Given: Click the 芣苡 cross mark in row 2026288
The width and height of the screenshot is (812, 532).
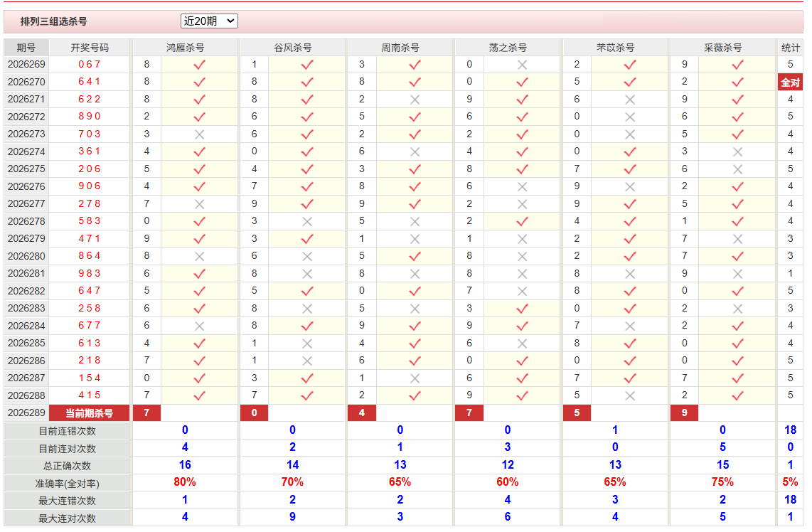Looking at the screenshot, I should point(630,395).
